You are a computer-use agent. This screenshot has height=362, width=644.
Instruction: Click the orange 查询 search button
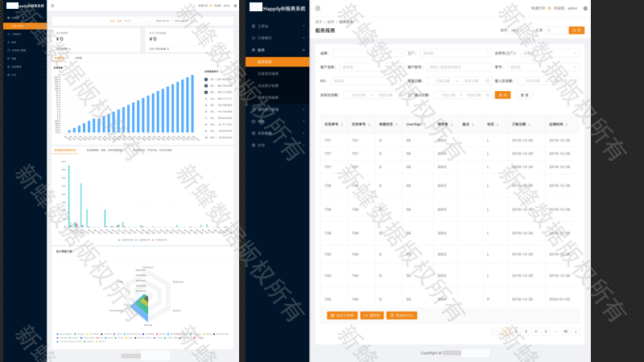[x=502, y=94]
